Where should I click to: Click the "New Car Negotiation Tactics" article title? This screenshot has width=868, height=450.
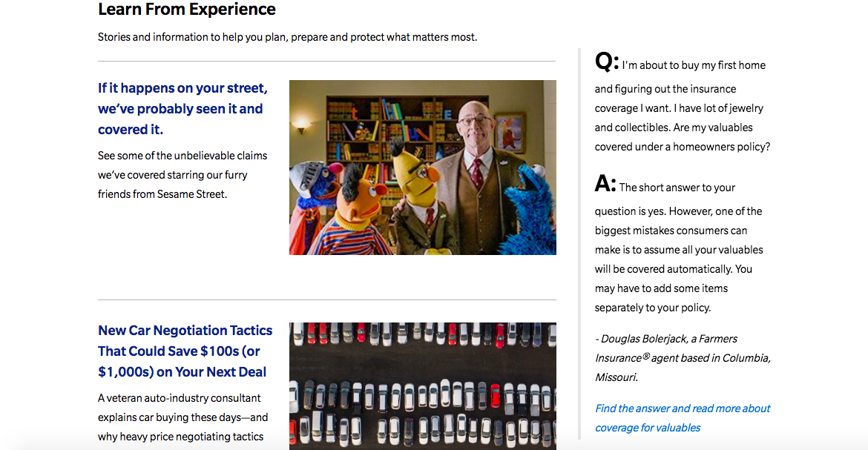(185, 351)
